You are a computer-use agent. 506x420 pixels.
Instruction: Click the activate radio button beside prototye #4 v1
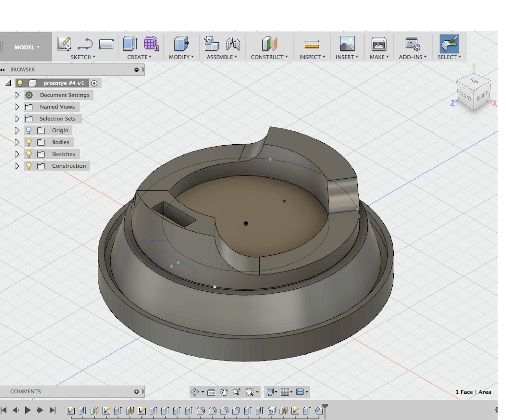click(94, 83)
